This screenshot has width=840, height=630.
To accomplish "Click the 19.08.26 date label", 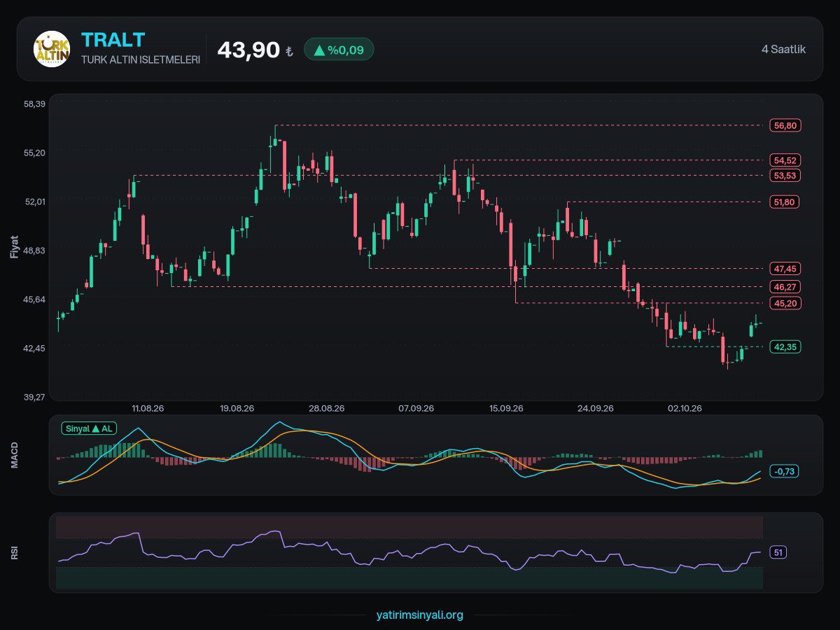I will [x=237, y=408].
